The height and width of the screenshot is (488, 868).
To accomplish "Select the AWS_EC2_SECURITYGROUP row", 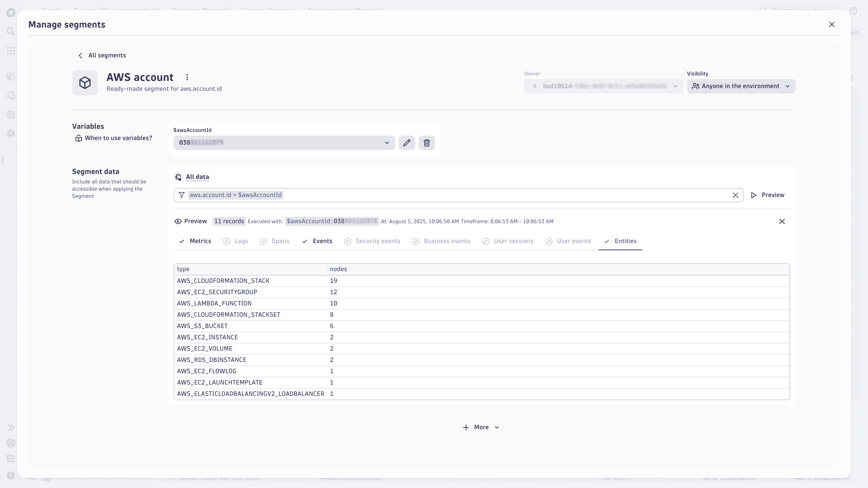I will click(x=482, y=292).
